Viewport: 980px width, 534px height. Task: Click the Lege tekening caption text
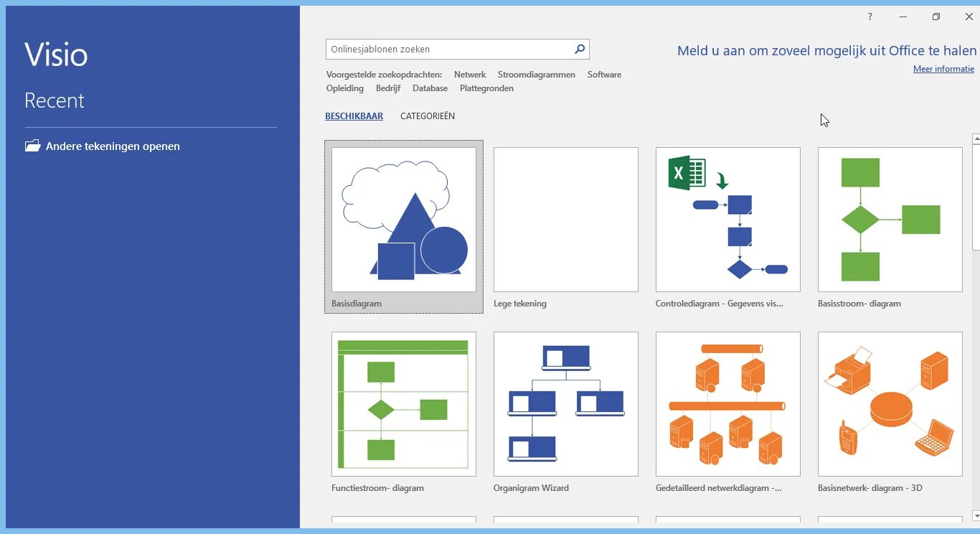pos(520,304)
